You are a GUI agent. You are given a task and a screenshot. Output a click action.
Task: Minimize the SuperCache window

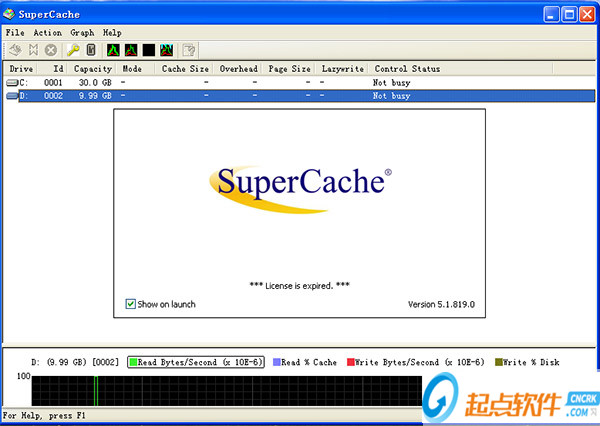pyautogui.click(x=551, y=15)
